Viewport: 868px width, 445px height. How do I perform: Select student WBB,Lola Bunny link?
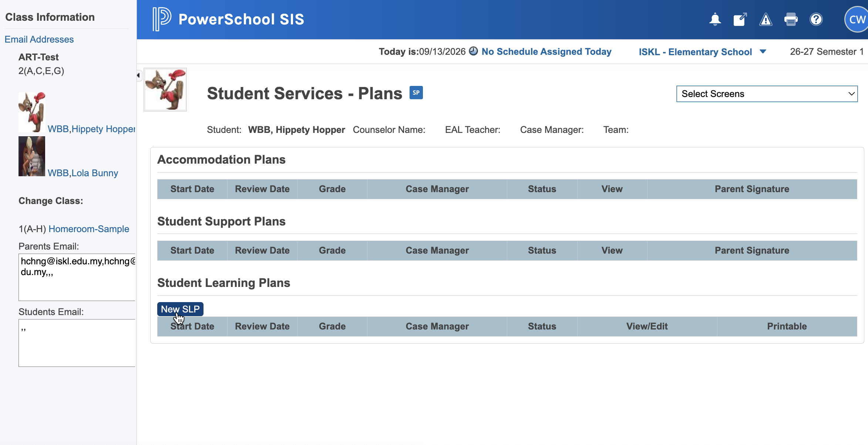point(83,173)
